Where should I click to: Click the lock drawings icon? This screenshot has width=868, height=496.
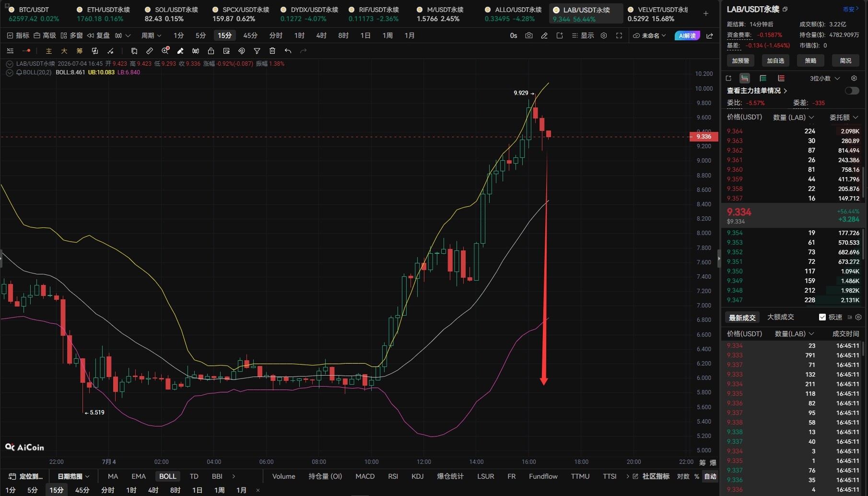point(211,51)
